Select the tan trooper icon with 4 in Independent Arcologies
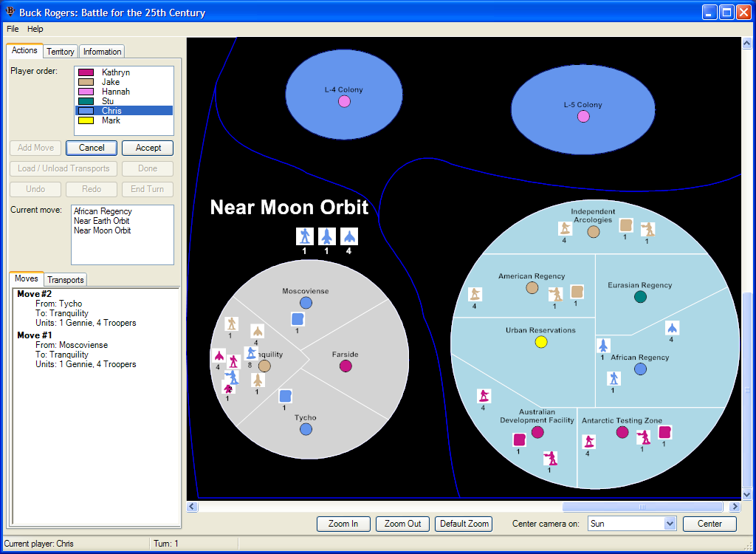The height and width of the screenshot is (554, 756). pyautogui.click(x=565, y=228)
